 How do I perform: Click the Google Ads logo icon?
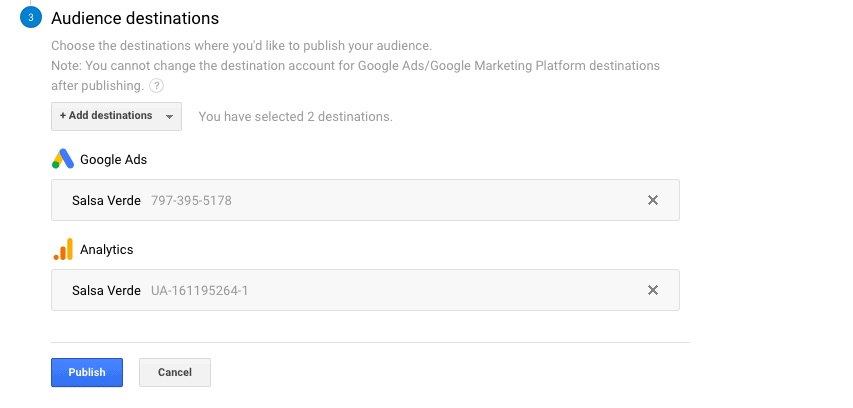pos(62,159)
